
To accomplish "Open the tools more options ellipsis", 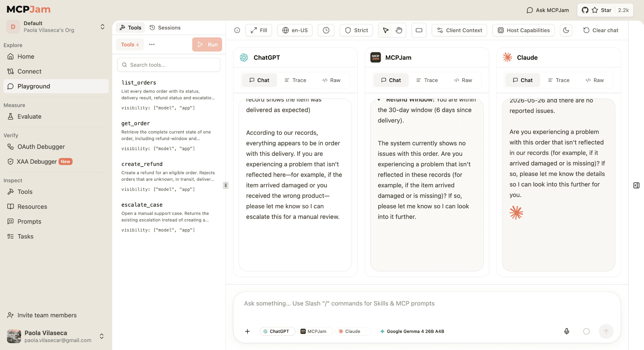I will point(152,44).
